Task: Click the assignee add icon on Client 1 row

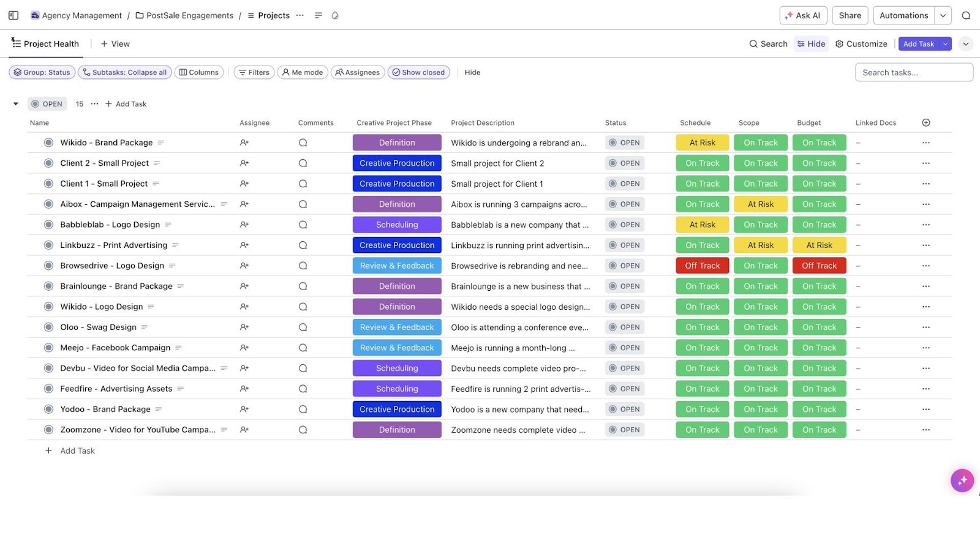Action: point(244,183)
